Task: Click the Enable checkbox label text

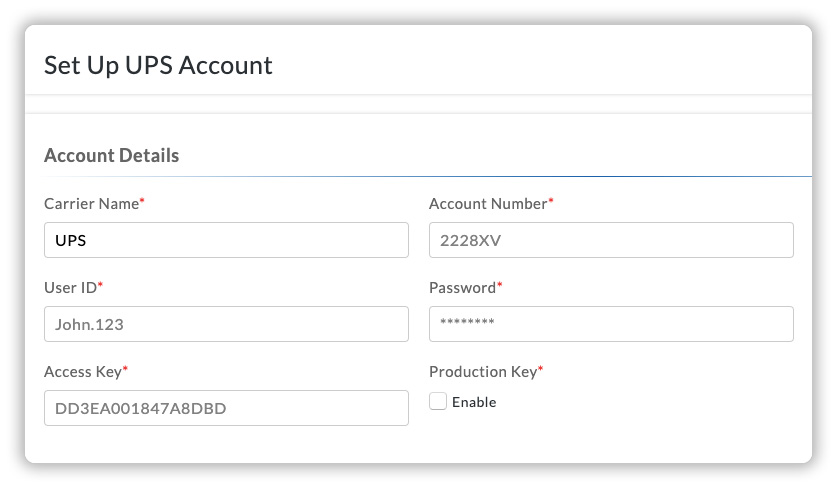Action: pos(474,402)
